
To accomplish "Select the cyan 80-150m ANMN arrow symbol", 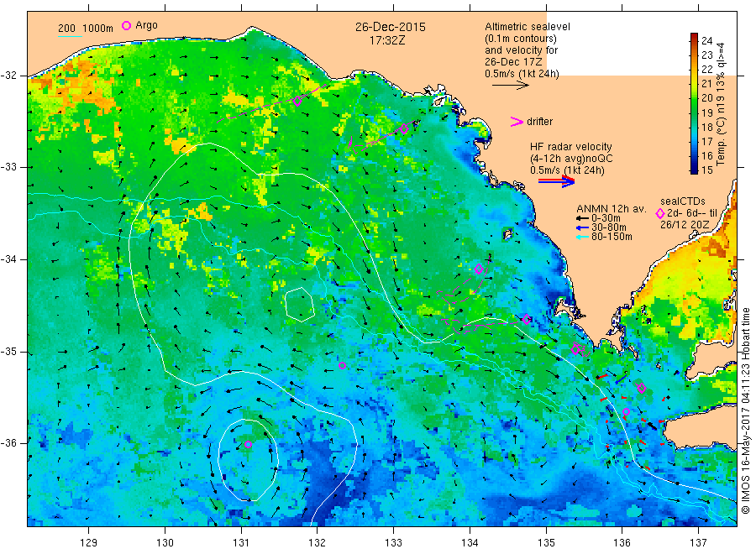I will pyautogui.click(x=582, y=237).
